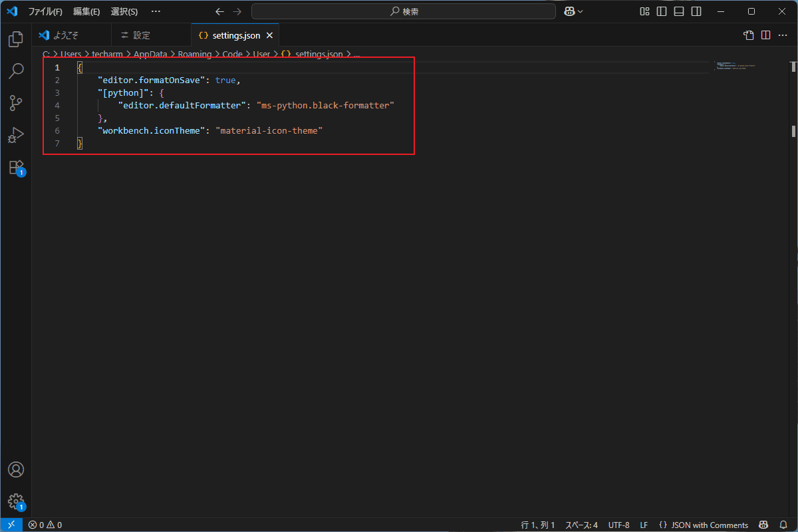This screenshot has width=798, height=532.
Task: Go back with the left arrow
Action: pos(220,11)
